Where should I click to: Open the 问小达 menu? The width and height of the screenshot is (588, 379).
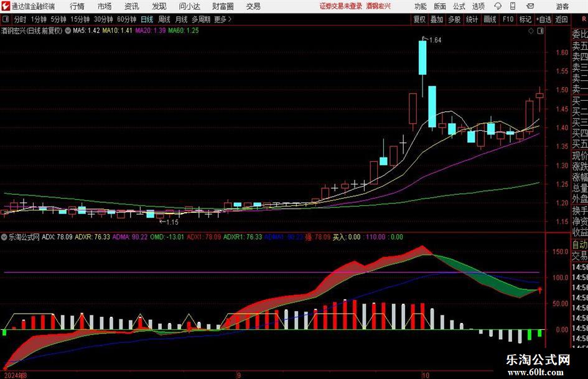189,6
